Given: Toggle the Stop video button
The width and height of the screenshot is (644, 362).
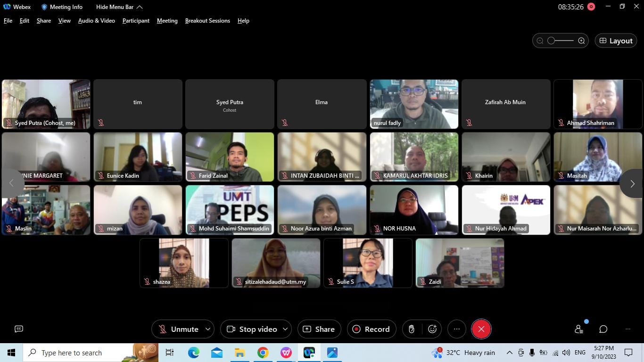Looking at the screenshot, I should click(x=252, y=329).
